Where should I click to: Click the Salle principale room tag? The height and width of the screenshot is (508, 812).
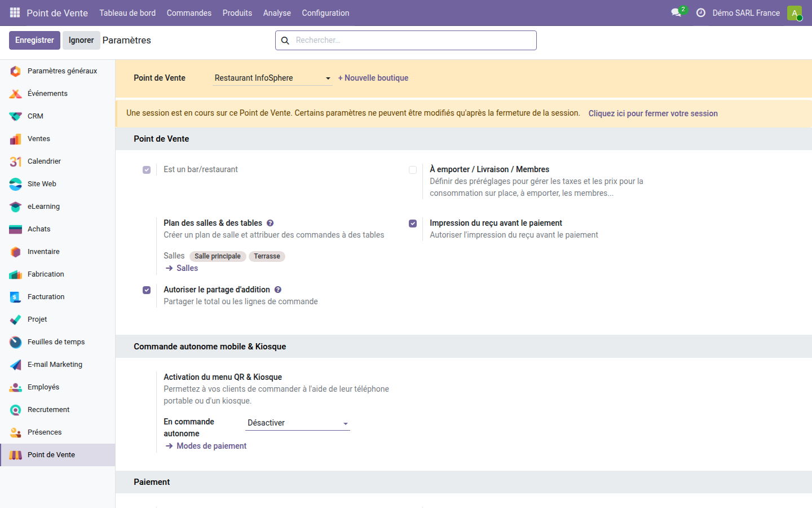[218, 256]
